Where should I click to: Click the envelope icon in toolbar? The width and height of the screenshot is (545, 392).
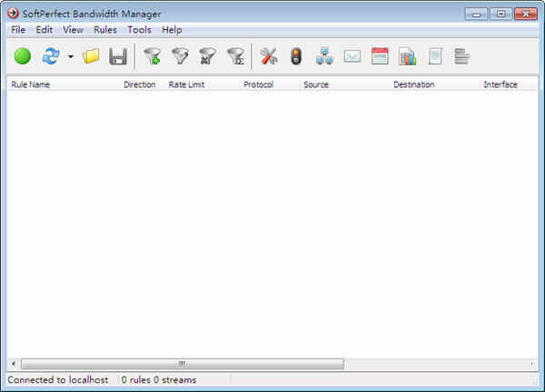pyautogui.click(x=352, y=56)
